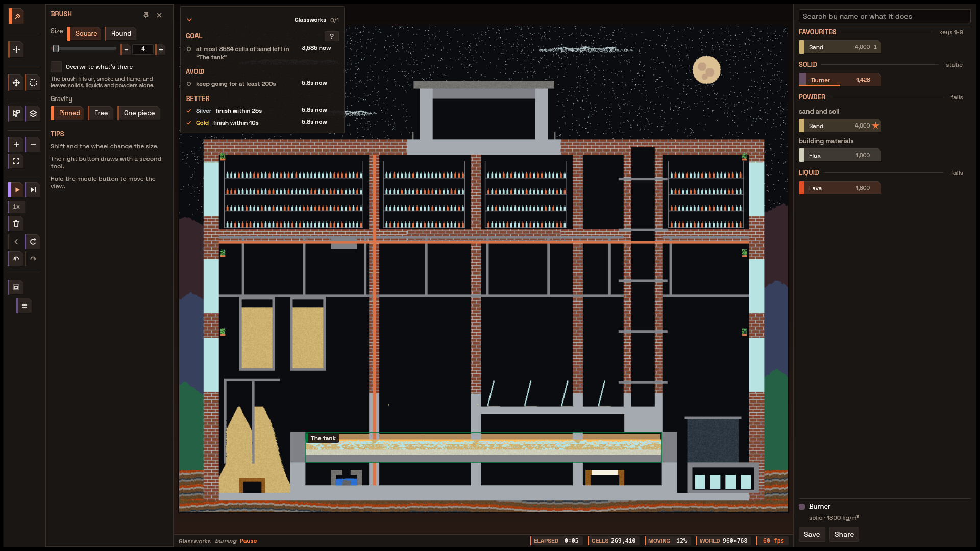Click the brush size slider handle

[x=56, y=48]
